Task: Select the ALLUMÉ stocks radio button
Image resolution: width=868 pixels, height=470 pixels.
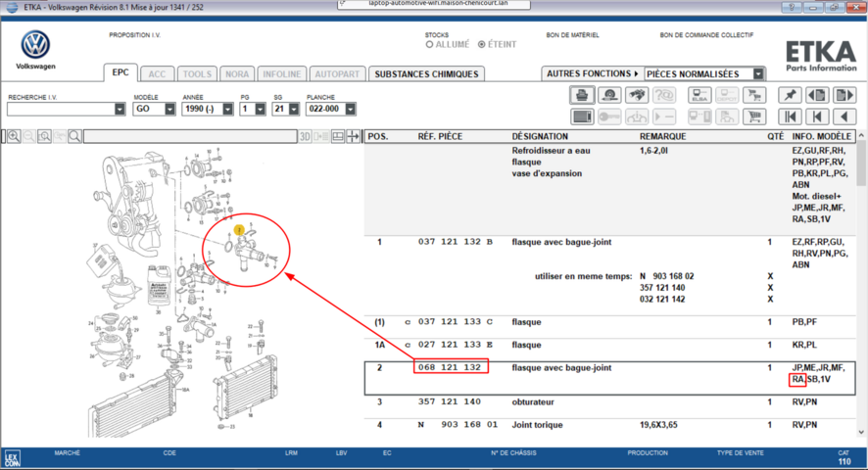Action: point(429,44)
